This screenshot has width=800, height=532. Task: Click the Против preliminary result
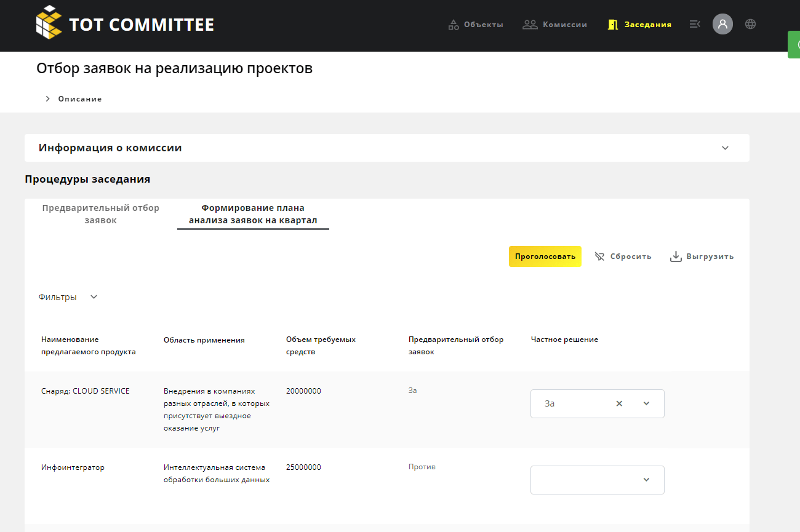tap(422, 467)
